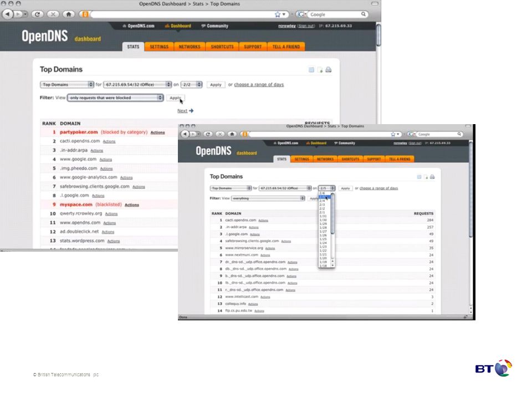Screen dimensions: 532x399
Task: Open the Top Domains report dropdown in the front window
Action: point(231,188)
